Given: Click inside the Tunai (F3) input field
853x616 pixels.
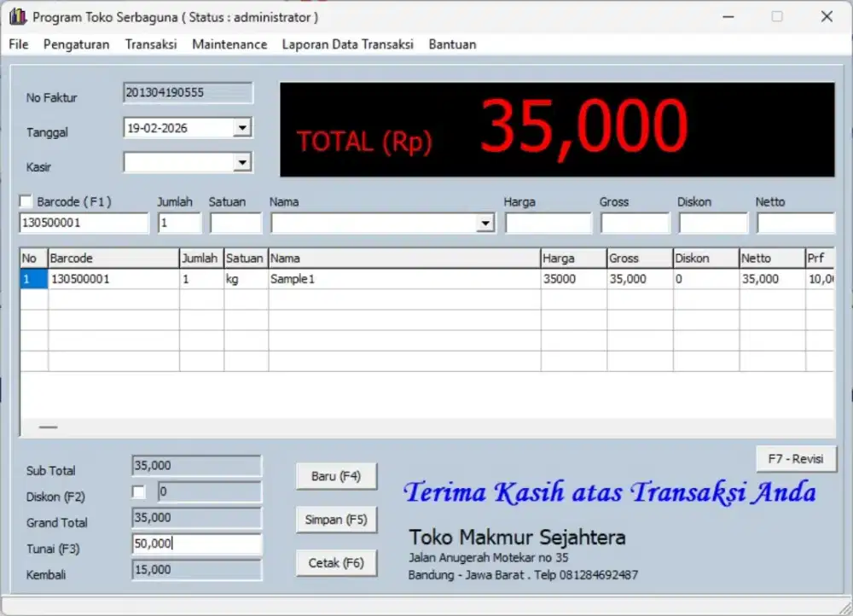Looking at the screenshot, I should point(196,543).
